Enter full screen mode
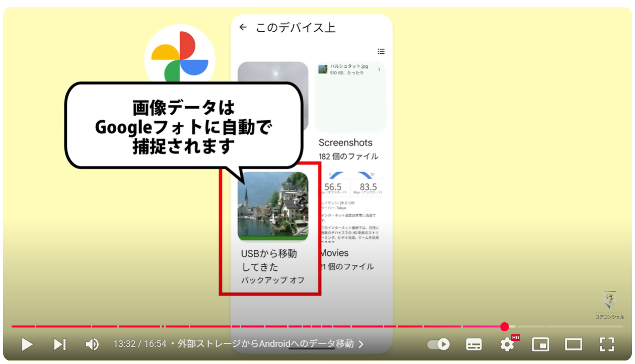635x364 pixels. [607, 344]
